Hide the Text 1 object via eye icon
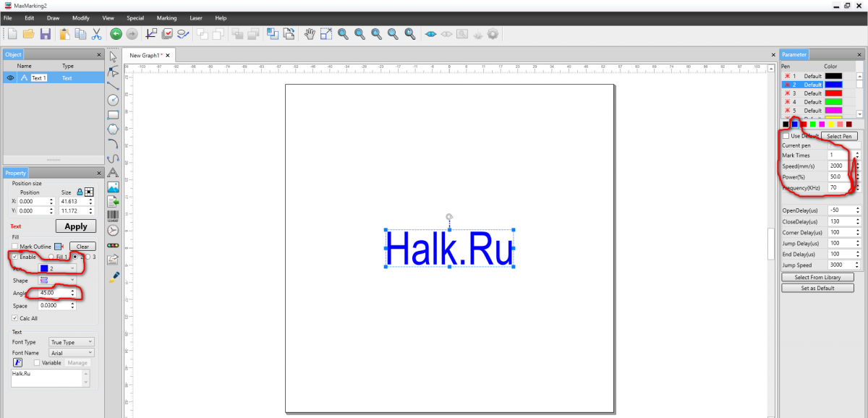Image resolution: width=868 pixels, height=418 pixels. 10,78
